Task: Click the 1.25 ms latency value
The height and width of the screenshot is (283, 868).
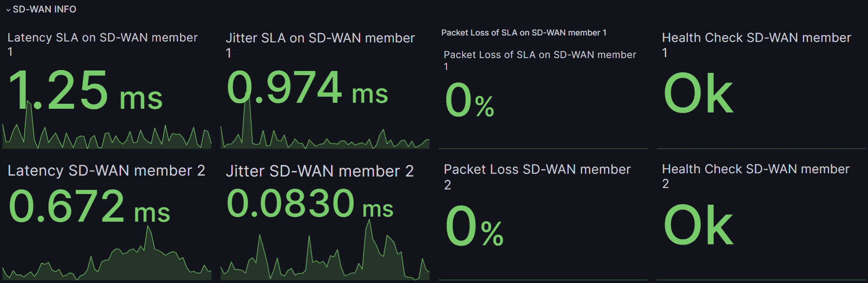Action: pyautogui.click(x=85, y=90)
